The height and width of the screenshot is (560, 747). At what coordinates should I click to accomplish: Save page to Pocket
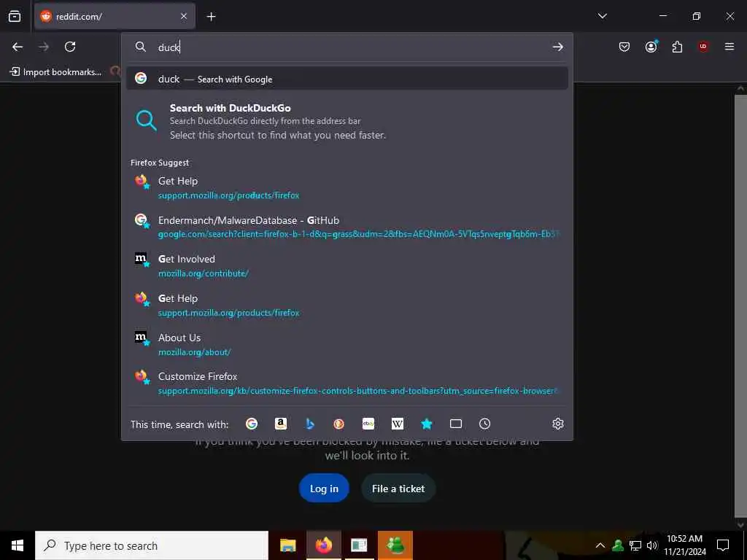[x=624, y=47]
